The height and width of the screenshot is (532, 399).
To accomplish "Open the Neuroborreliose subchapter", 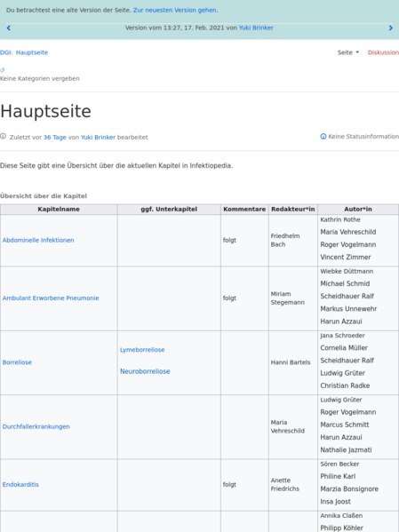I will coord(145,371).
